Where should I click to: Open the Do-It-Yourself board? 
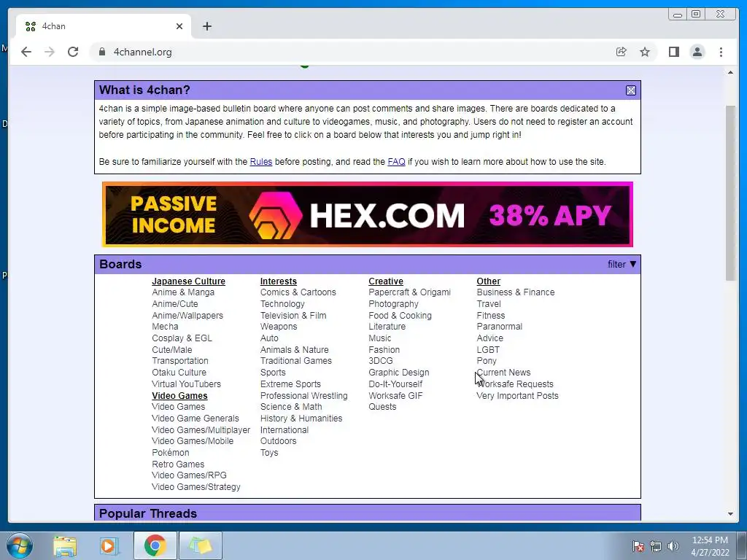click(395, 384)
